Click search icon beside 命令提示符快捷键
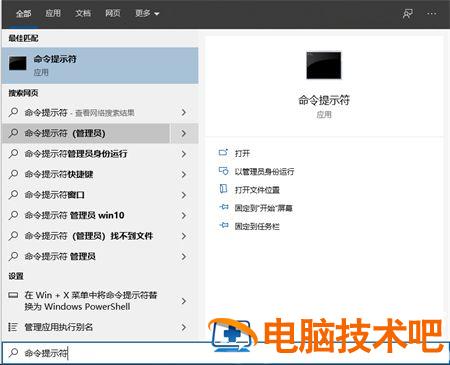This screenshot has width=450, height=365. click(x=13, y=174)
